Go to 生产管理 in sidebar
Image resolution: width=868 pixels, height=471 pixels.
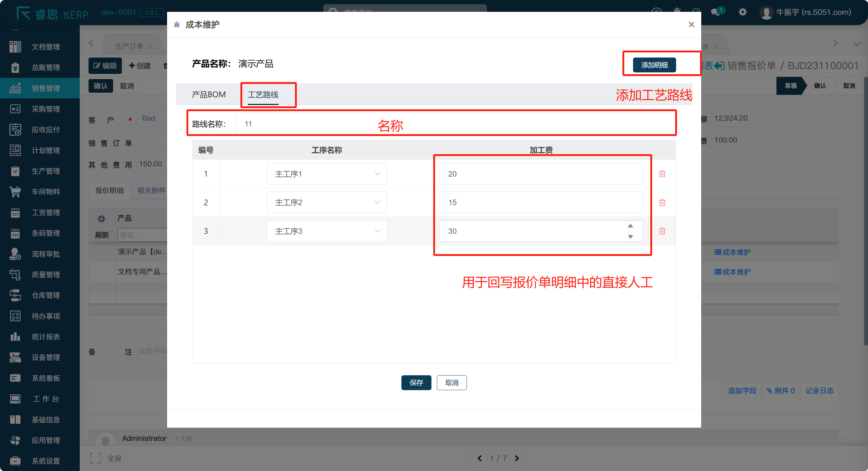click(x=45, y=171)
